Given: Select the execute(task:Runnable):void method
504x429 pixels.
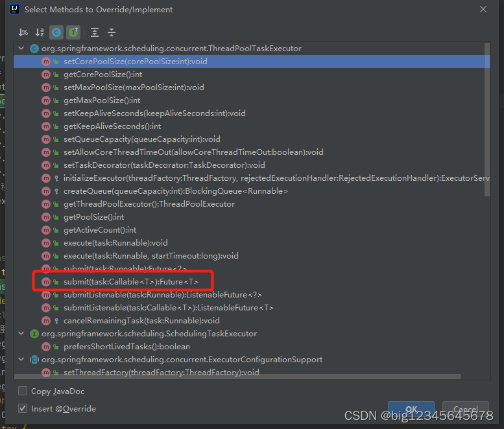Looking at the screenshot, I should [x=252, y=243].
